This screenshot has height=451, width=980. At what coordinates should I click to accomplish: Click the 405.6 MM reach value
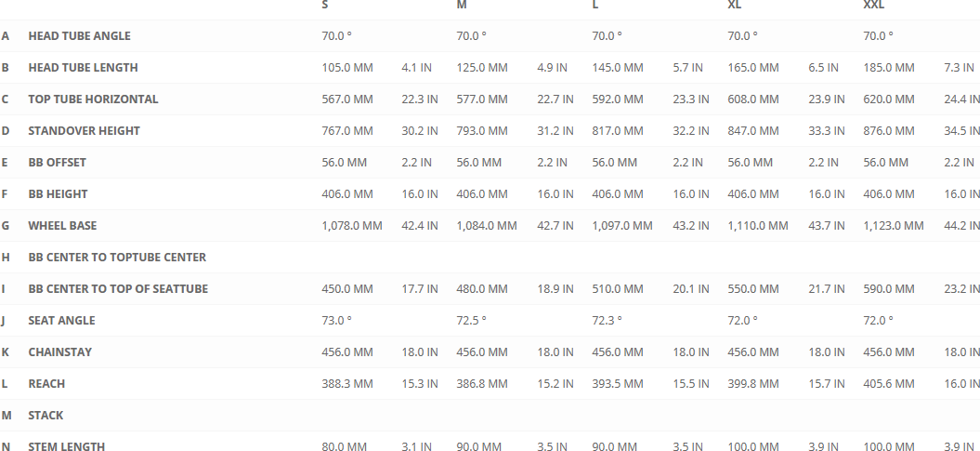click(889, 384)
